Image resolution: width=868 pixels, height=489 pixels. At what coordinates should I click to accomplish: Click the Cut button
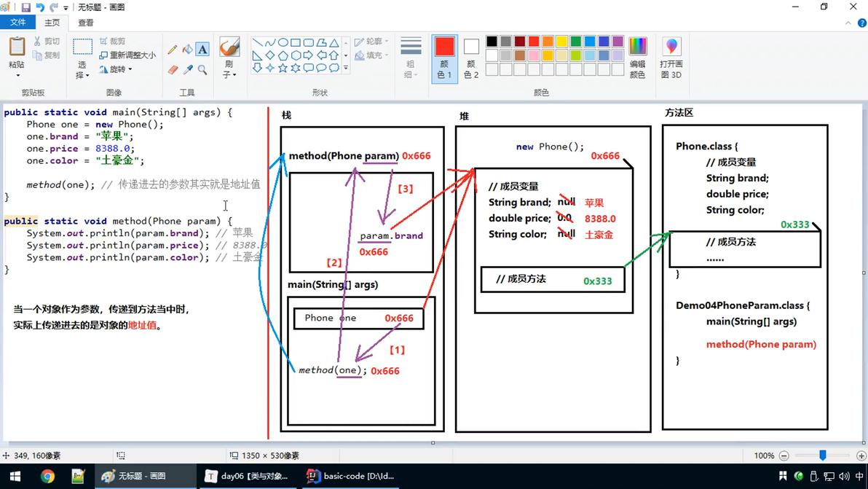tap(47, 41)
